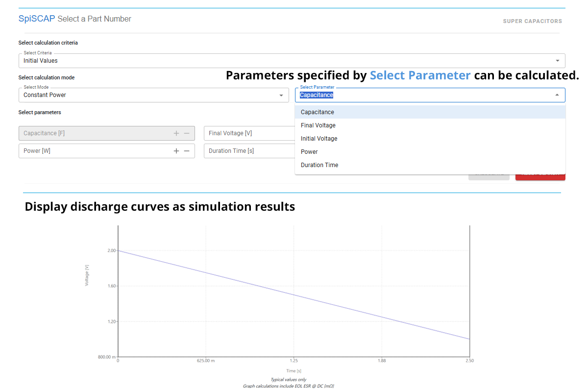Increase Capacitance value with plus icon
The height and width of the screenshot is (392, 588).
coord(176,133)
